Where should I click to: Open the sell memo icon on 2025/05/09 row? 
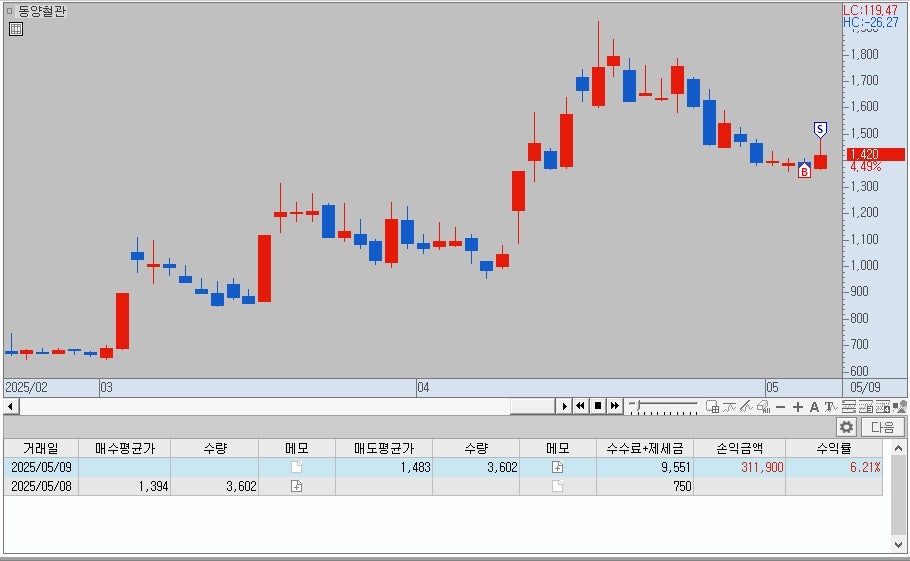coord(558,467)
